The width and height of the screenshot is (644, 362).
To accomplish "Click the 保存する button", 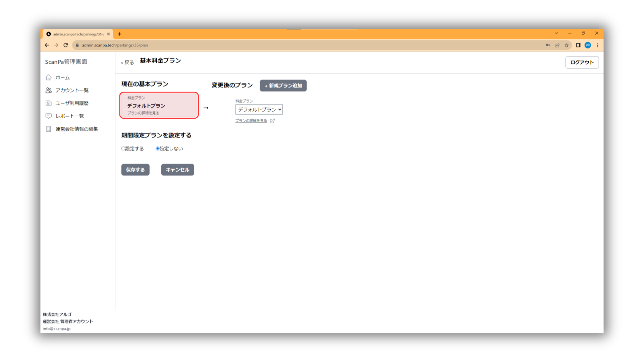I will click(x=135, y=170).
